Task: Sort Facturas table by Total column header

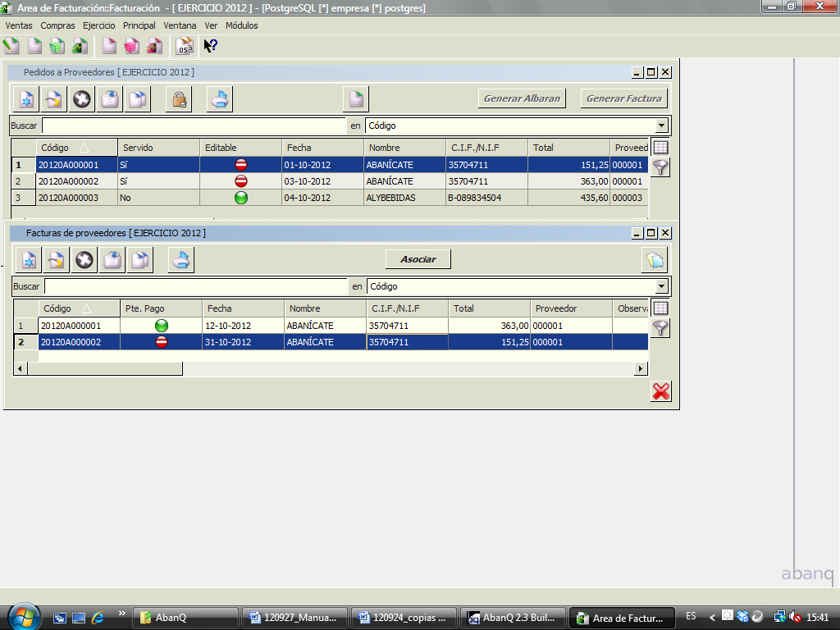Action: (489, 308)
